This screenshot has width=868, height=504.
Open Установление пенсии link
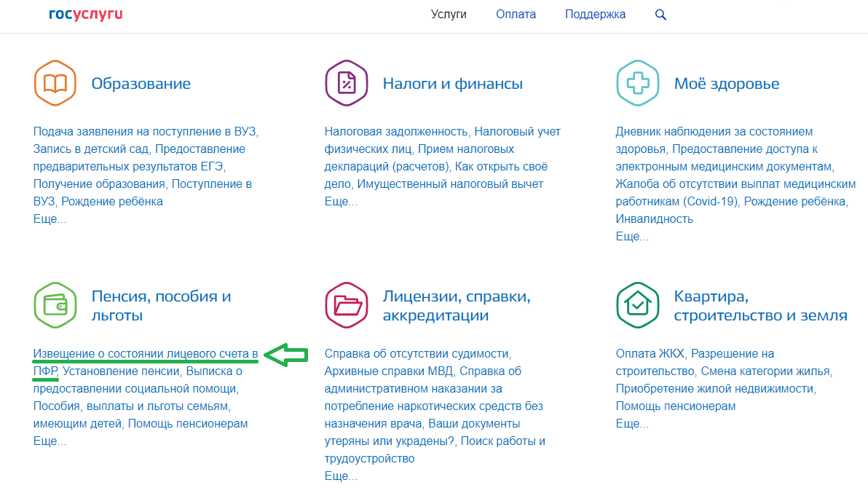pos(121,371)
